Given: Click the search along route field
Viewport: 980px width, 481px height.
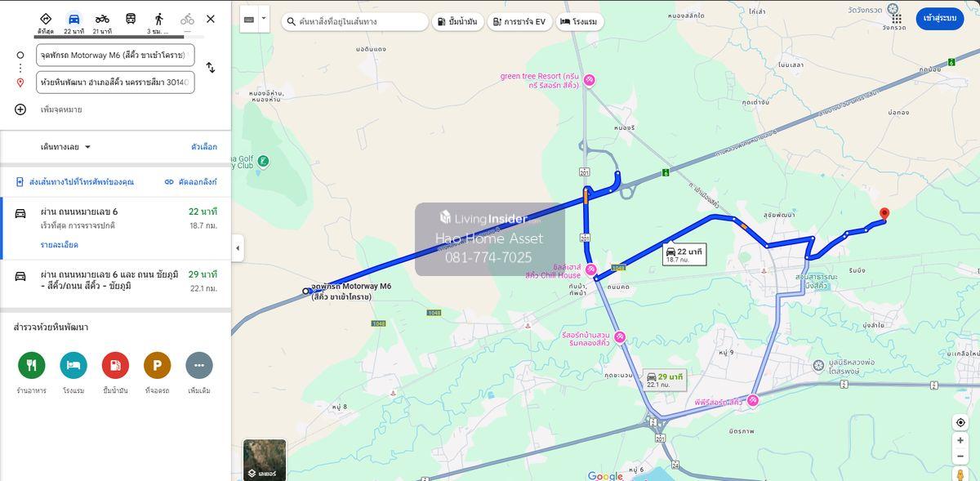Looking at the screenshot, I should click(359, 22).
